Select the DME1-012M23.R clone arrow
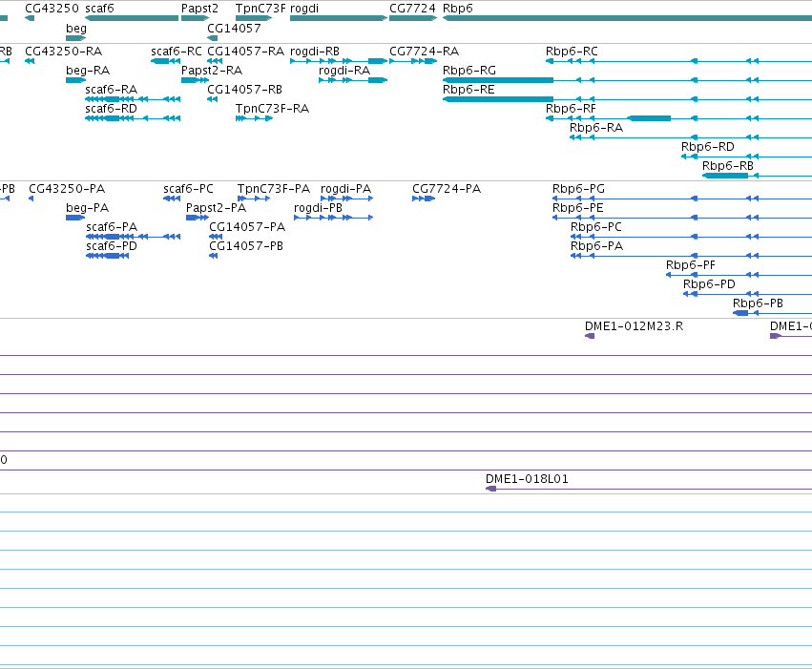812x669 pixels. (590, 336)
